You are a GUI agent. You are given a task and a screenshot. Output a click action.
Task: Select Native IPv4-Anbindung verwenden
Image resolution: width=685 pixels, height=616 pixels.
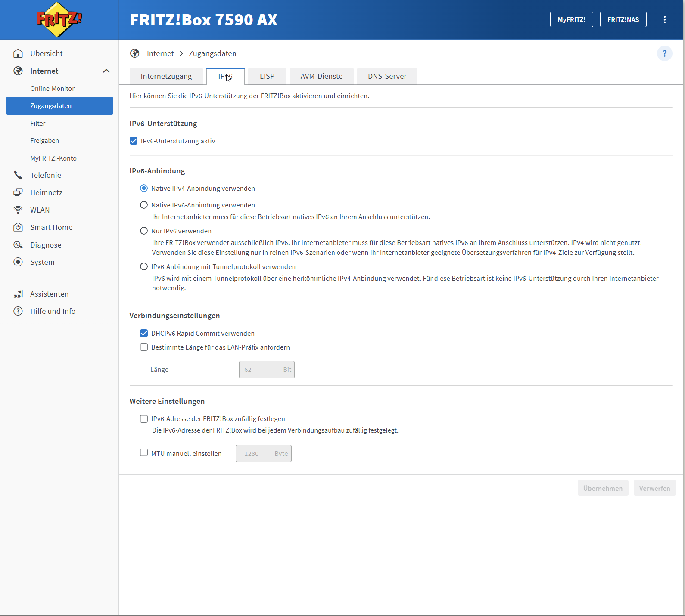144,189
